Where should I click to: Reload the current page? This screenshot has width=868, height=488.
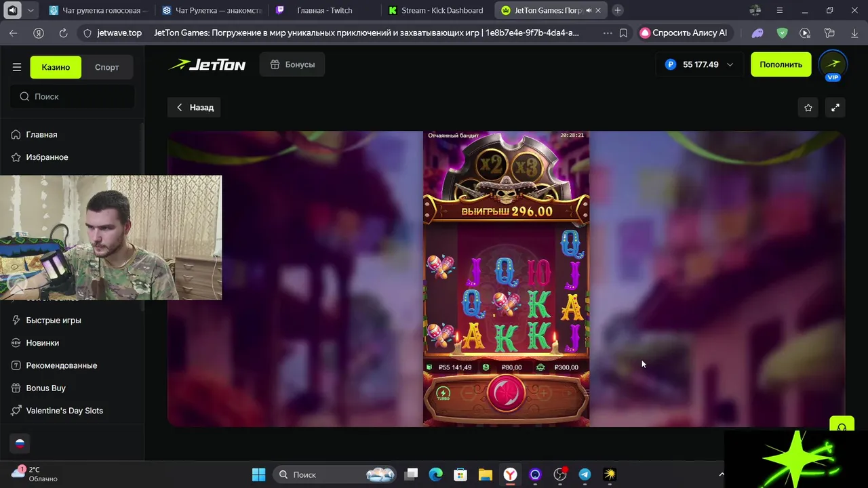(63, 33)
